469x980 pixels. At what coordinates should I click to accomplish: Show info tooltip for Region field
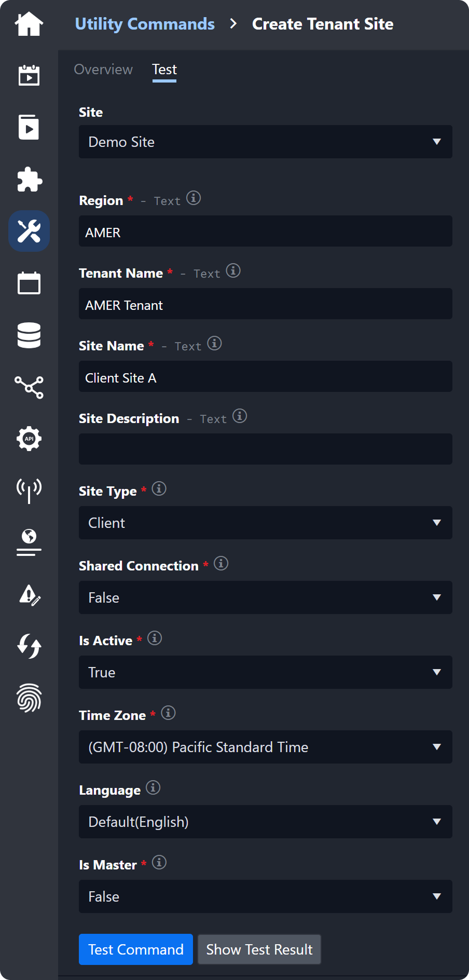194,198
